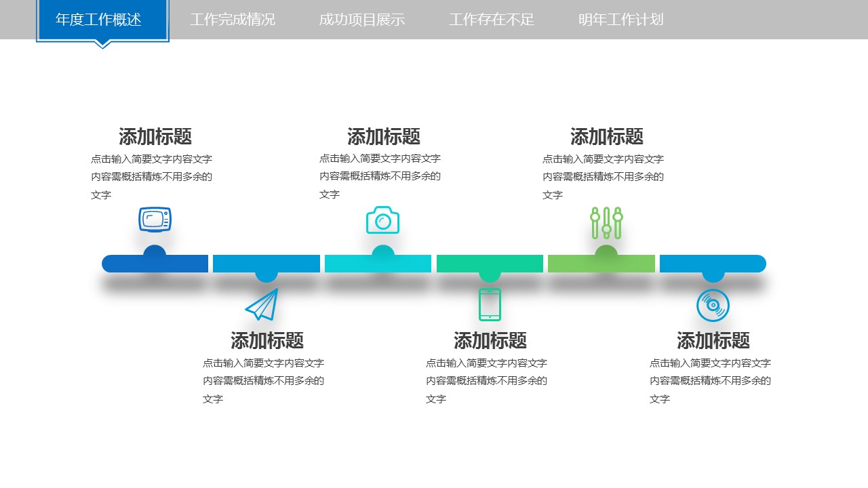
Task: Click the cyan camera icon
Action: (382, 220)
